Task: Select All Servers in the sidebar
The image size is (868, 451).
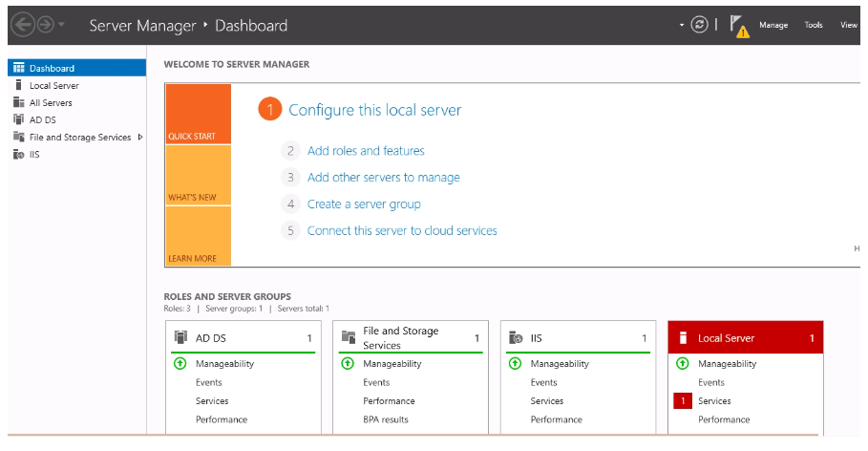Action: pos(77,102)
